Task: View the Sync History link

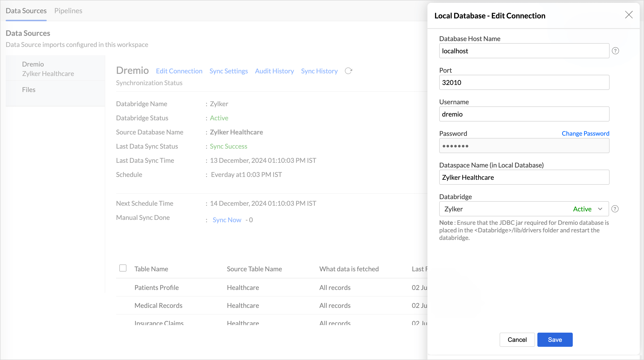Action: [319, 71]
